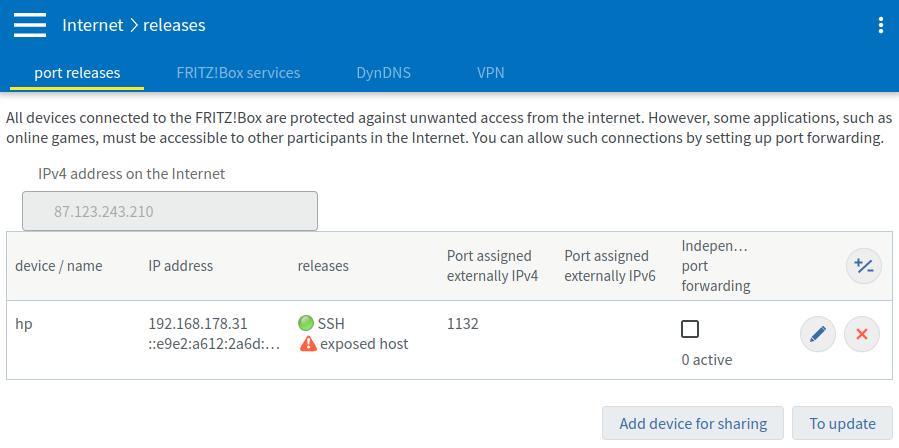
Task: Open the three-dot options menu
Action: 880,25
